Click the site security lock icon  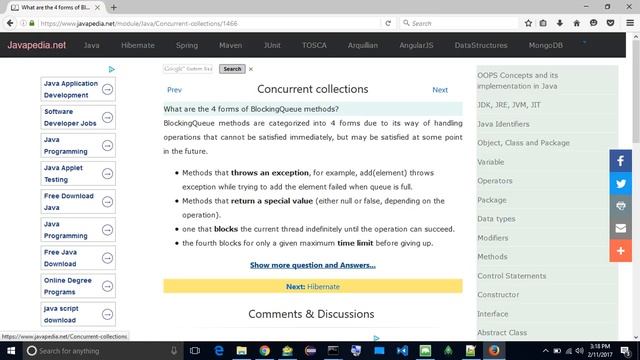[32, 23]
